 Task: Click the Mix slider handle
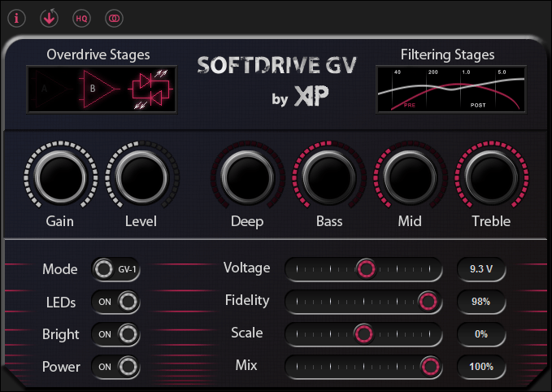429,366
